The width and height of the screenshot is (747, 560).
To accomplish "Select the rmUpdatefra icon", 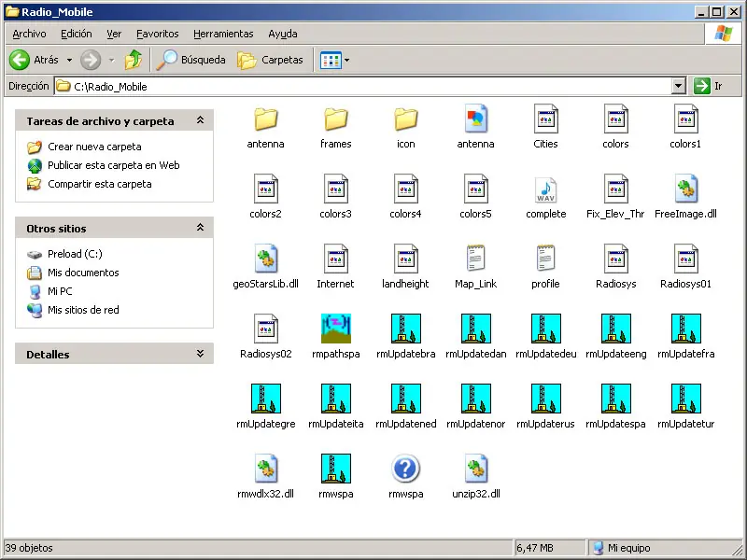I will 685,329.
